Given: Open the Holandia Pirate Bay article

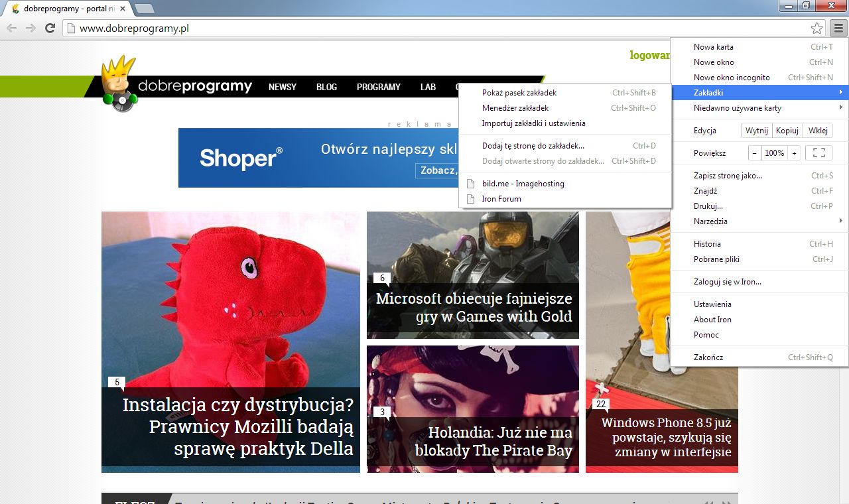Looking at the screenshot, I should (473, 409).
